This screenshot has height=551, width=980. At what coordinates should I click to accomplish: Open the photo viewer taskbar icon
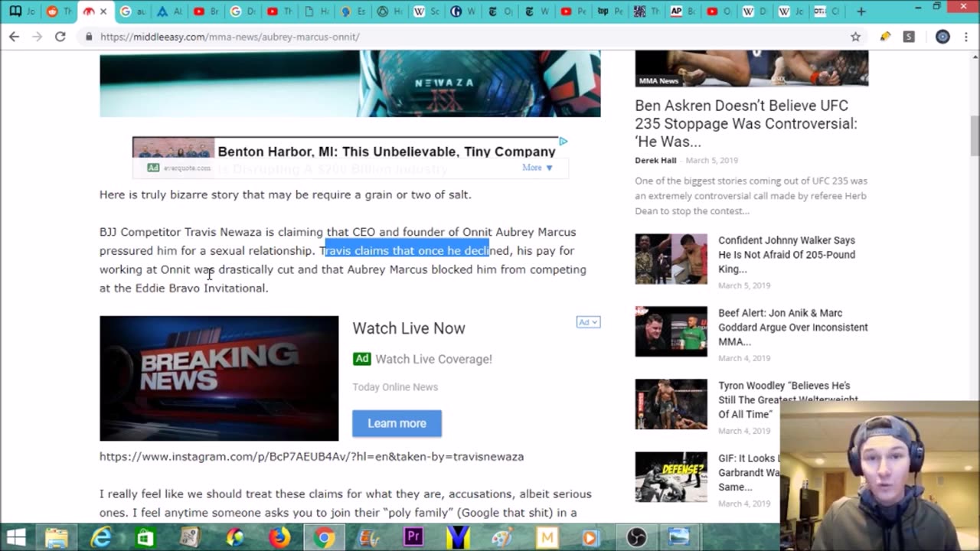(681, 537)
